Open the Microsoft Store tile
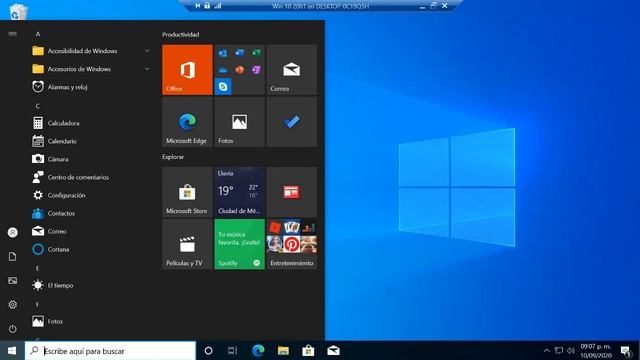The width and height of the screenshot is (640, 360). 187,192
